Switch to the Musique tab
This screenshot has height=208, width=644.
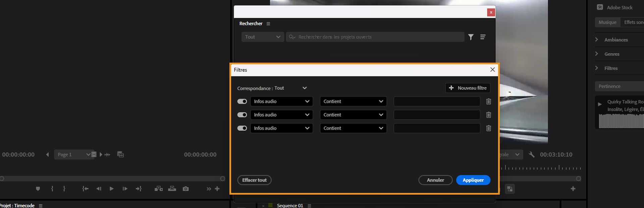click(607, 22)
